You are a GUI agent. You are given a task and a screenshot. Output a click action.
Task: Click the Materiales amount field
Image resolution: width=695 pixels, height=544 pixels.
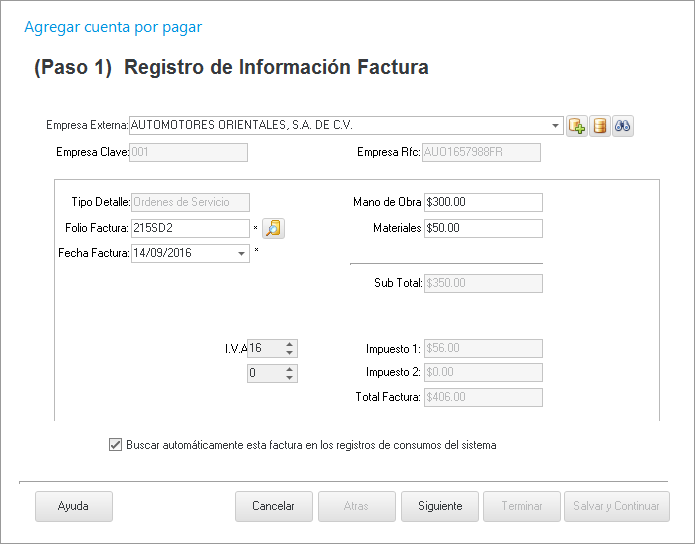[482, 228]
